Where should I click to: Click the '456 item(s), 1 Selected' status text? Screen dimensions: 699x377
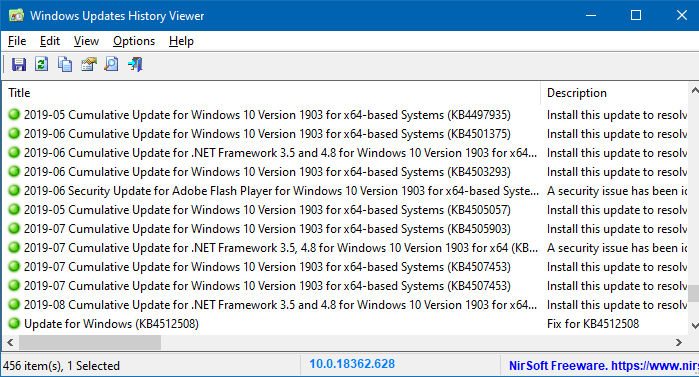coord(62,366)
